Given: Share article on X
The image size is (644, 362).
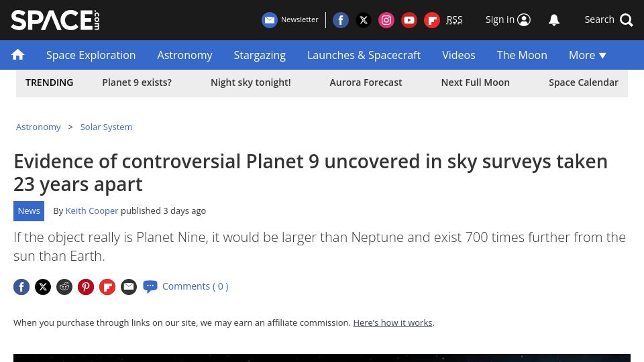Looking at the screenshot, I should coord(43,286).
